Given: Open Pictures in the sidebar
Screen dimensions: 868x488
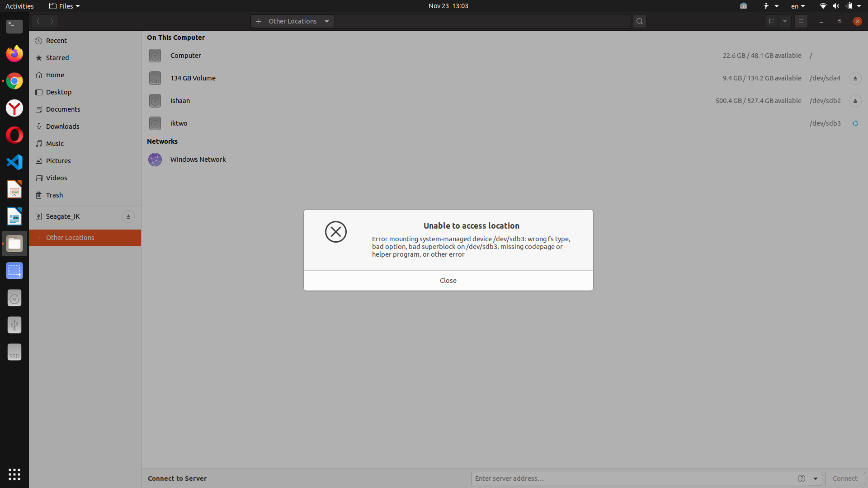Looking at the screenshot, I should point(85,161).
